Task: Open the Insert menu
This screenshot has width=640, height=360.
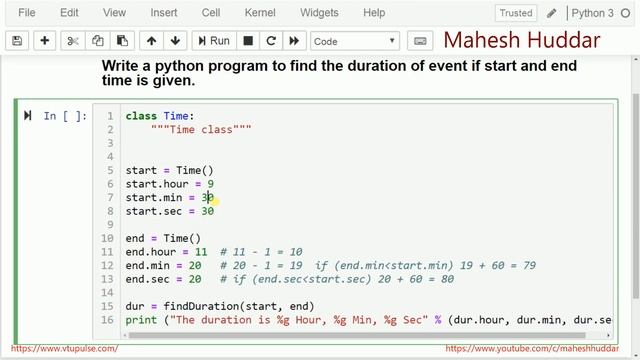Action: (164, 13)
